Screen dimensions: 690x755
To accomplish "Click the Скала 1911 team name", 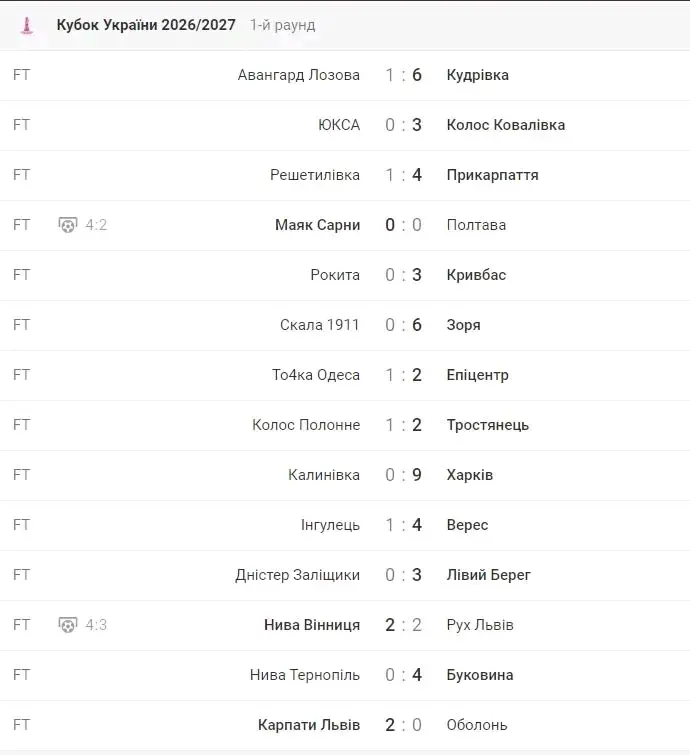I will (320, 325).
